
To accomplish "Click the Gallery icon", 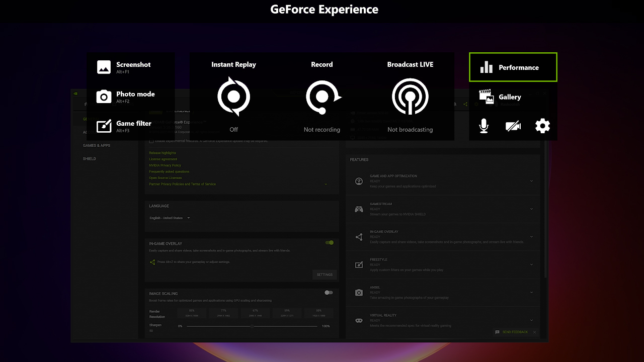I will tap(486, 97).
